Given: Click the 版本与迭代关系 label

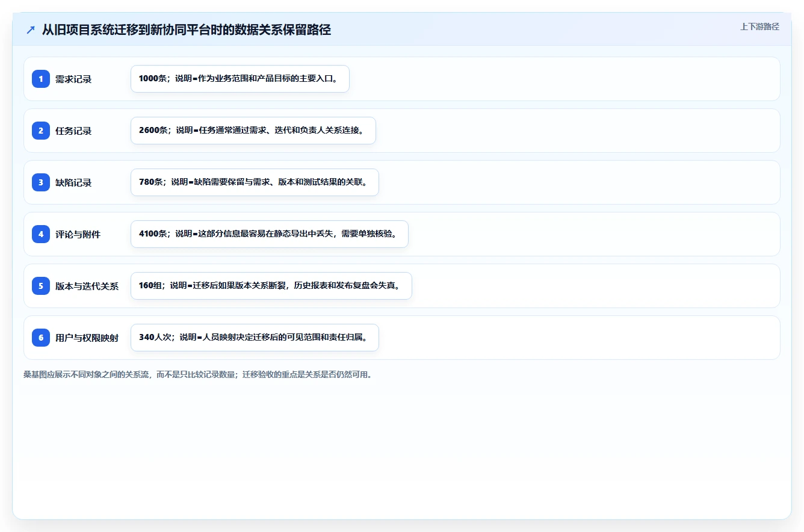Looking at the screenshot, I should (87, 286).
